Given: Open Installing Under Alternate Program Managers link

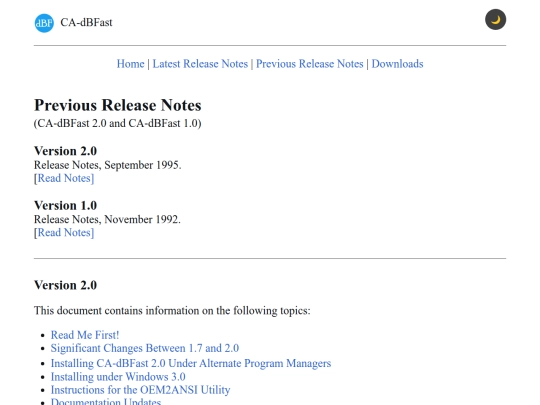Looking at the screenshot, I should pyautogui.click(x=191, y=363).
